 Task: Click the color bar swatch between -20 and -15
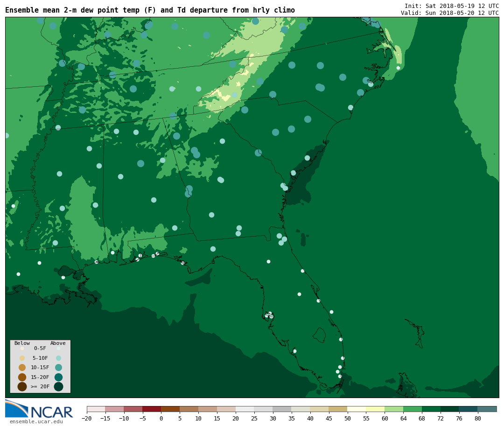[x=96, y=409]
